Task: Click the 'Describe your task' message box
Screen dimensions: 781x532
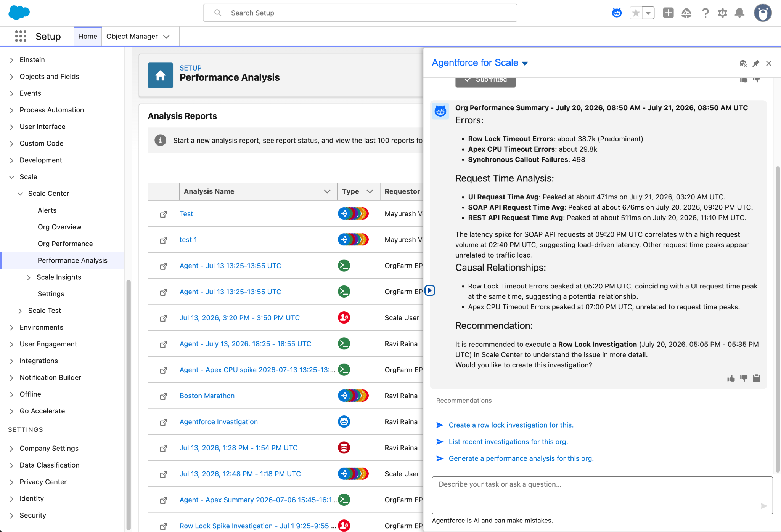Action: pyautogui.click(x=602, y=495)
